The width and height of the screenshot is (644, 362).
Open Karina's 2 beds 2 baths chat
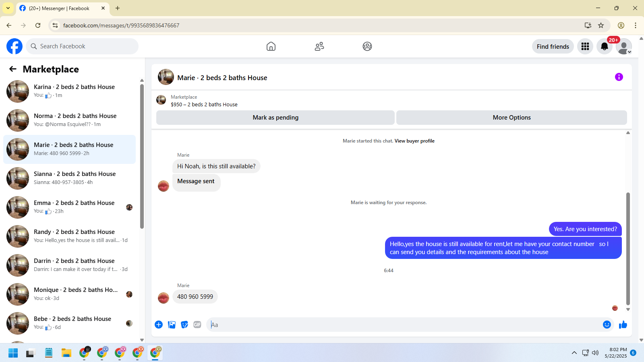tap(69, 91)
